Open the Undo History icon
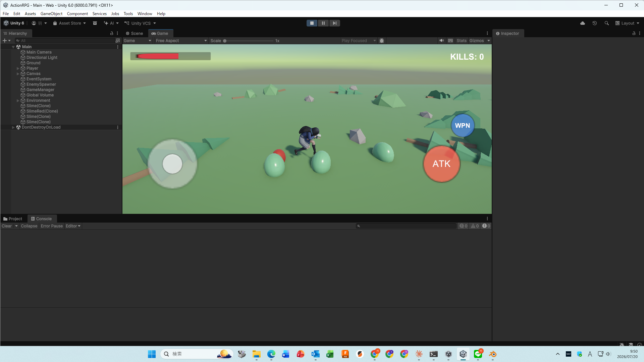Viewport: 644px width, 362px height. (594, 23)
